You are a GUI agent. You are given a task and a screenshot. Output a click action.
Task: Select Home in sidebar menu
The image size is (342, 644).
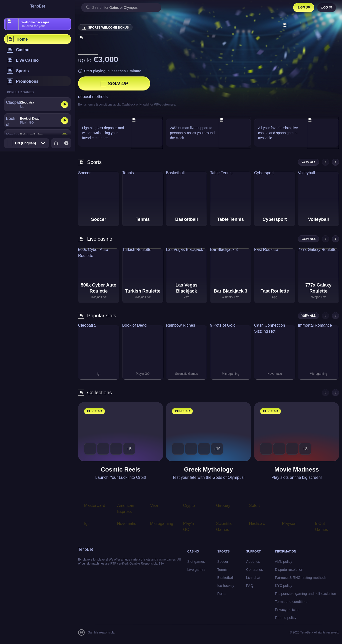(x=38, y=39)
